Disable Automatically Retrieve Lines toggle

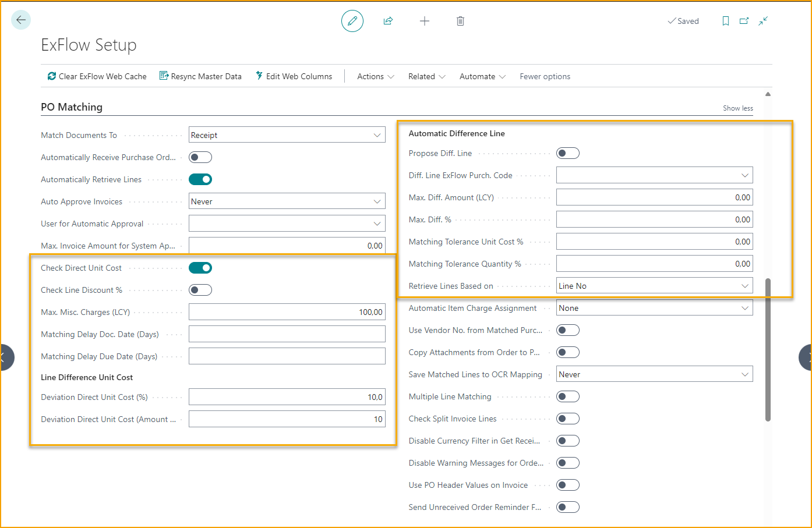pyautogui.click(x=200, y=179)
